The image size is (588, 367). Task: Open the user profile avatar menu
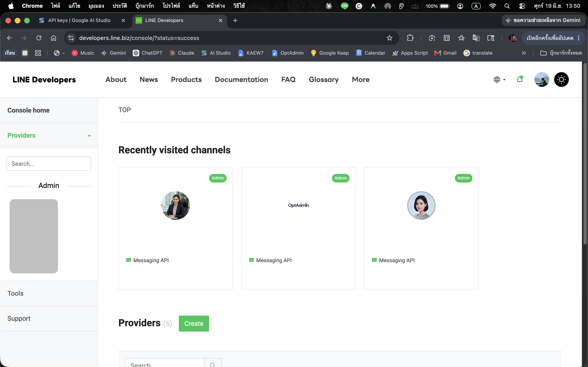pos(542,79)
